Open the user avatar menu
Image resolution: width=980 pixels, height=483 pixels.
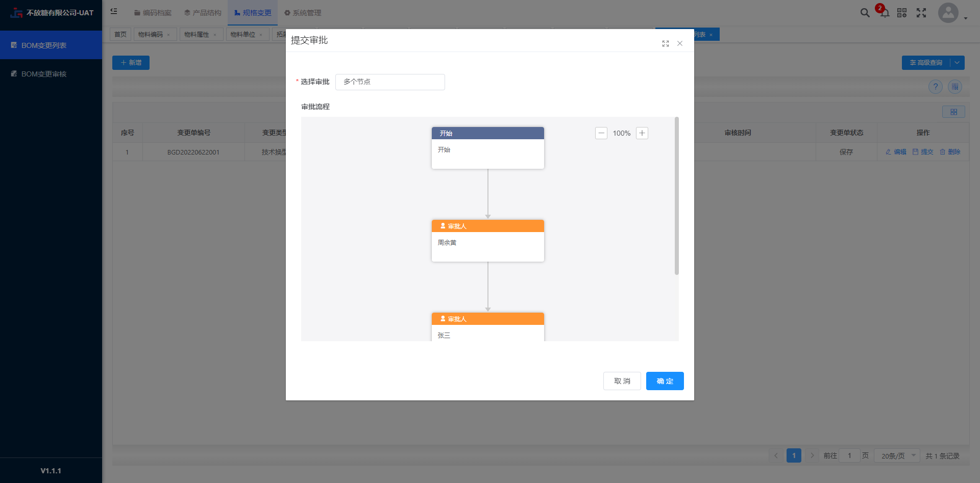click(948, 13)
